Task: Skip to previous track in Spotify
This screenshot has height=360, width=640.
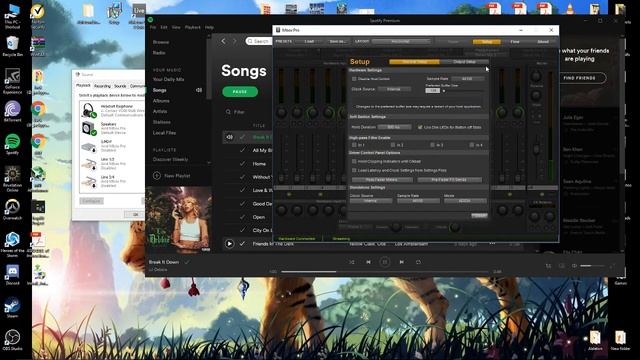Action: [x=368, y=262]
